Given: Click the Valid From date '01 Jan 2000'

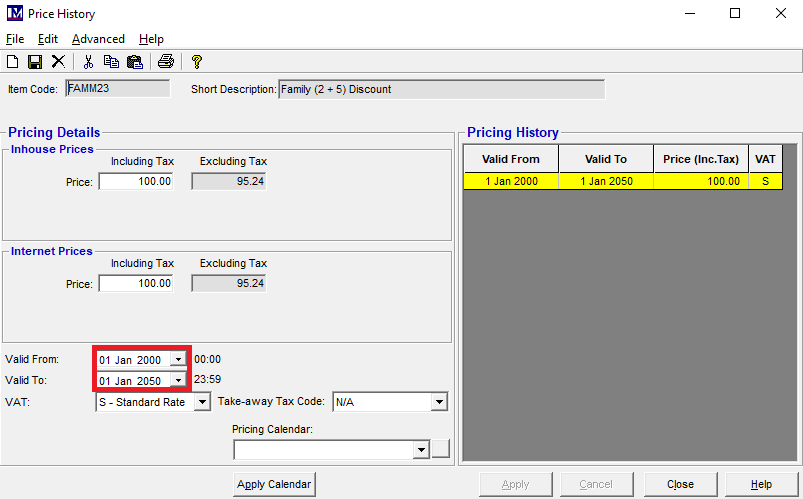Looking at the screenshot, I should point(130,360).
